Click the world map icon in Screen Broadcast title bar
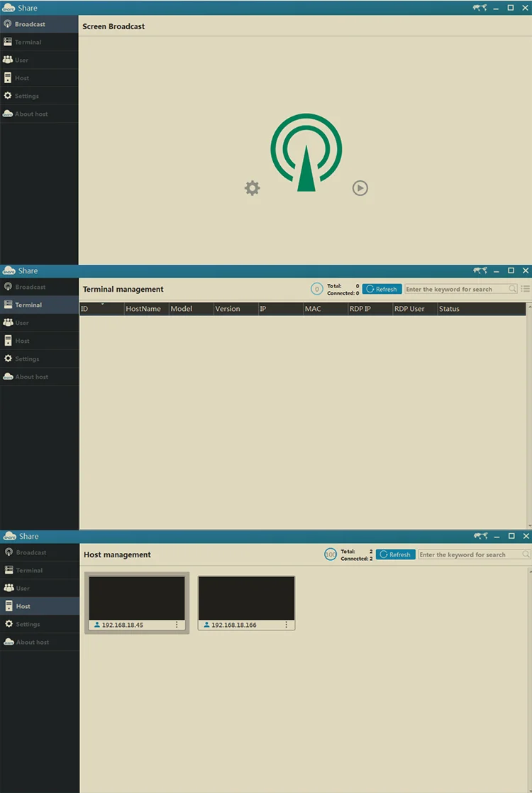Viewport: 532px width, 793px height. (x=480, y=8)
